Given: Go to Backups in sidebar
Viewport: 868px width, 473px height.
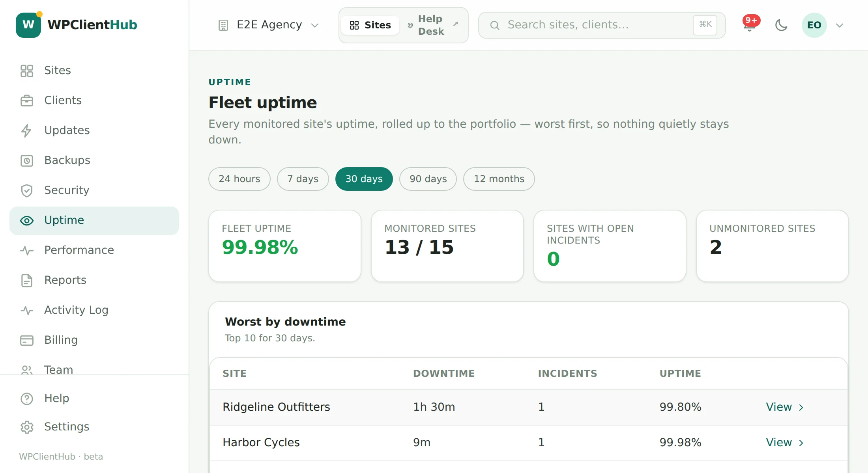Looking at the screenshot, I should (x=94, y=160).
